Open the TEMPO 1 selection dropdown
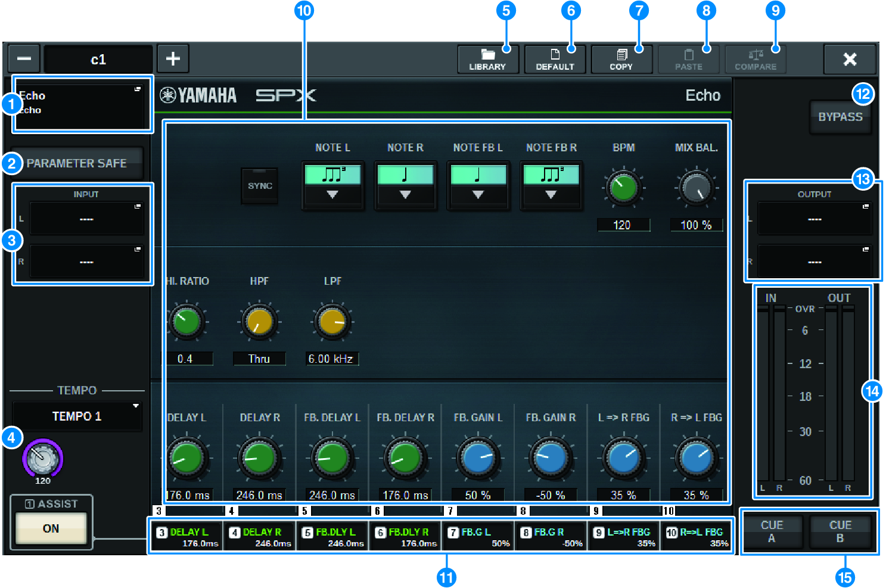This screenshot has height=588, width=886. [77, 415]
